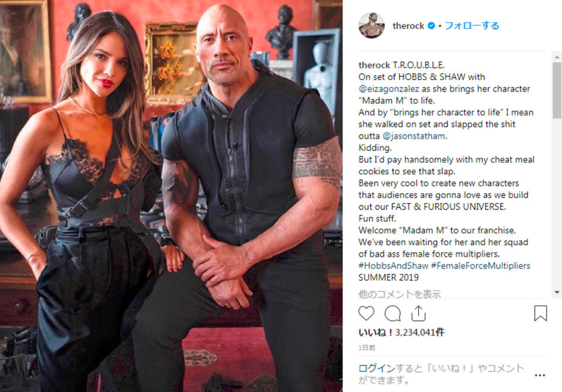Open therock profile picture avatar
Screen dimensions: 562x392
[x=372, y=25]
